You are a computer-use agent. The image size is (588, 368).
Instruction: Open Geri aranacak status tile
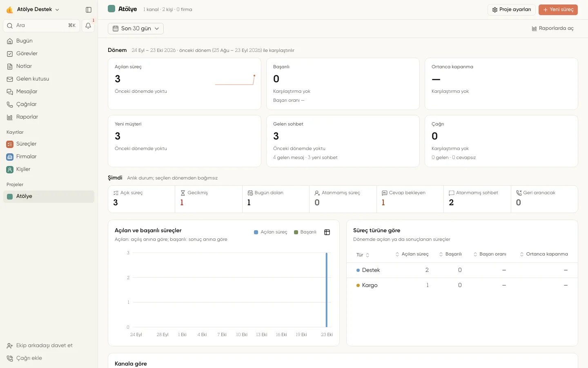[x=544, y=199]
